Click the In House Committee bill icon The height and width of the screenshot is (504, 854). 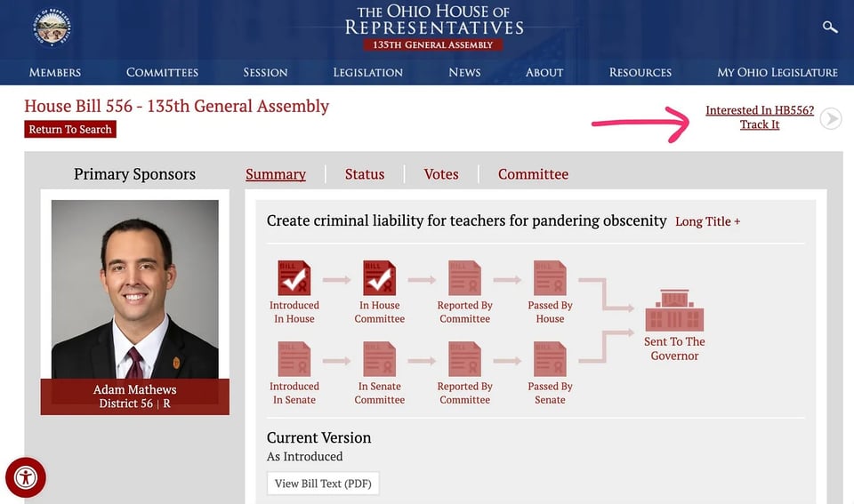click(x=379, y=277)
